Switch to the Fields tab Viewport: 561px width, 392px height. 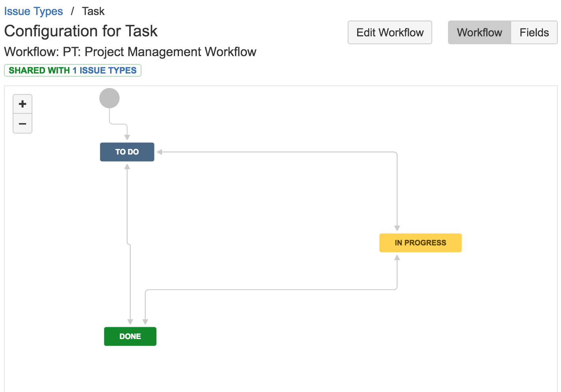pos(534,32)
